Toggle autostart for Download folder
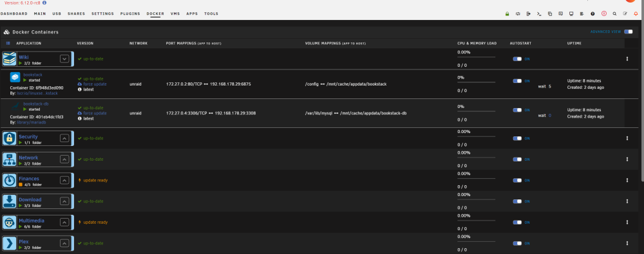The image size is (644, 254). coord(518,201)
